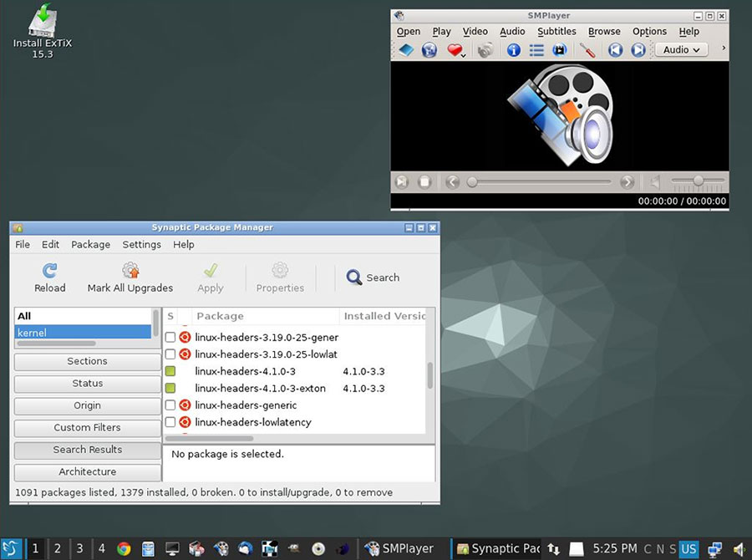Click the Reload button in Synaptic
The height and width of the screenshot is (560, 752).
[50, 277]
